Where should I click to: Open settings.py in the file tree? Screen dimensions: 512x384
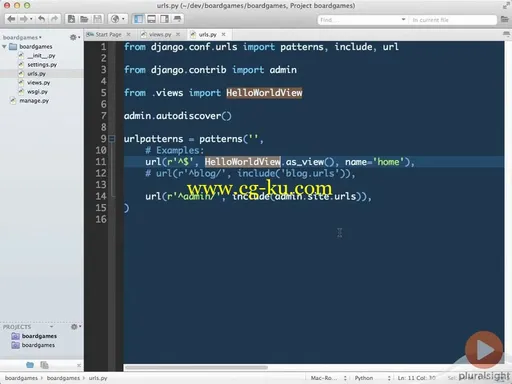[x=42, y=65]
